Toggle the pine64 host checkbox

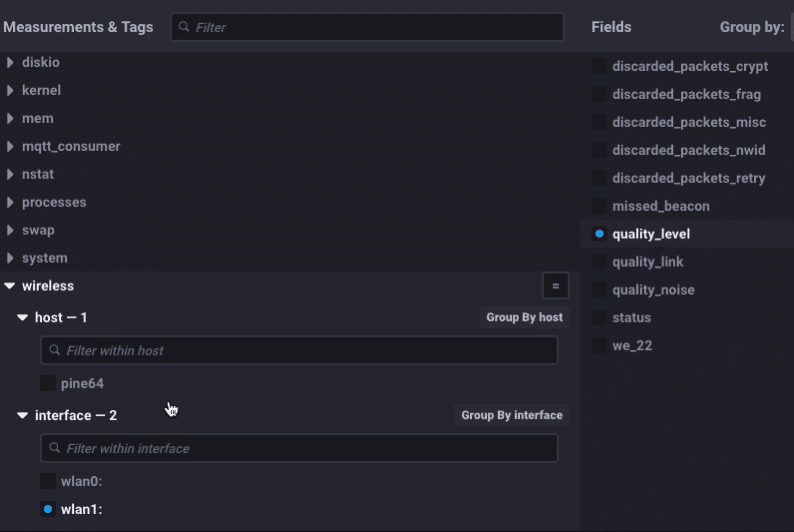point(48,383)
